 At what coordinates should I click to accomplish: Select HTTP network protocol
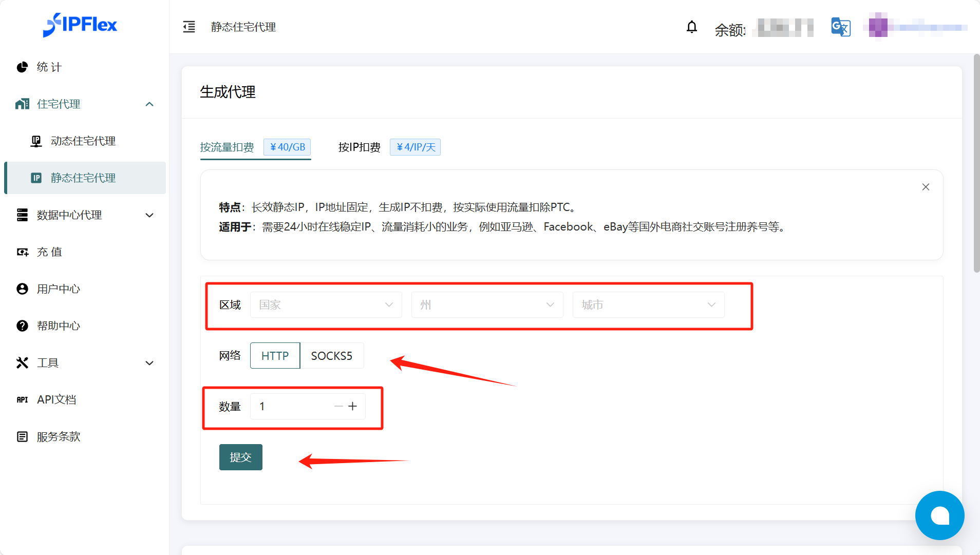[275, 356]
